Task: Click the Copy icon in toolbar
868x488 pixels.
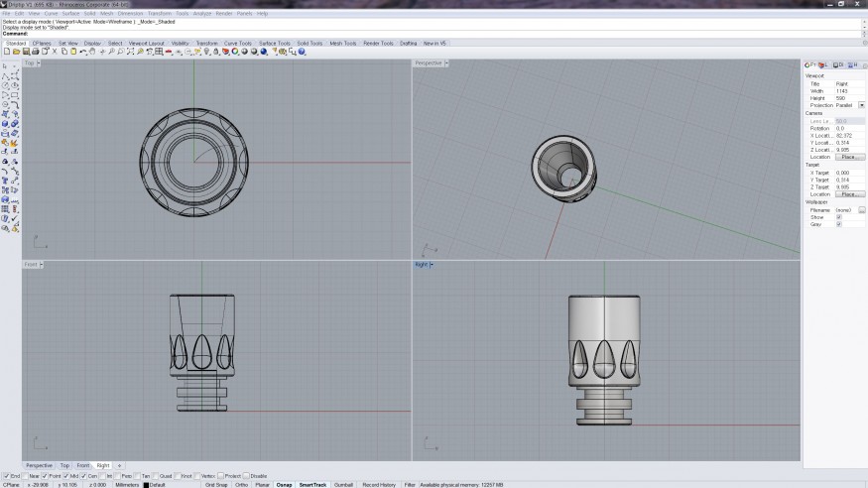Action: coord(63,52)
